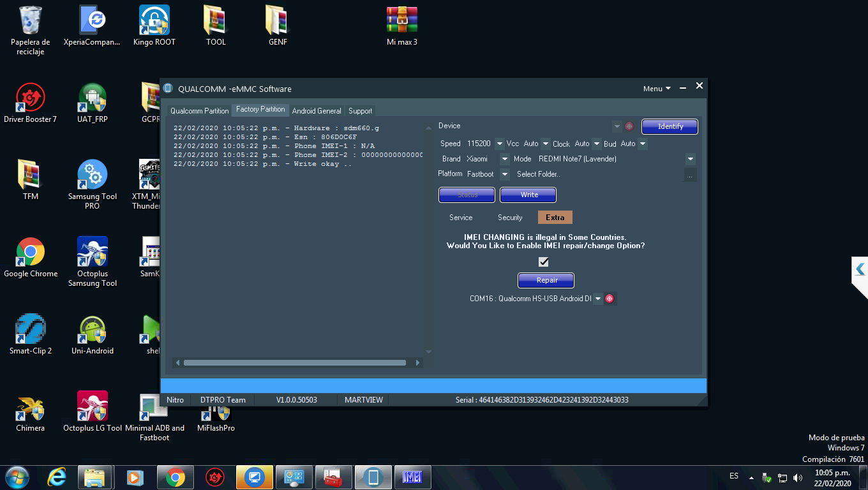Click the volume speaker icon in system tray

[797, 477]
